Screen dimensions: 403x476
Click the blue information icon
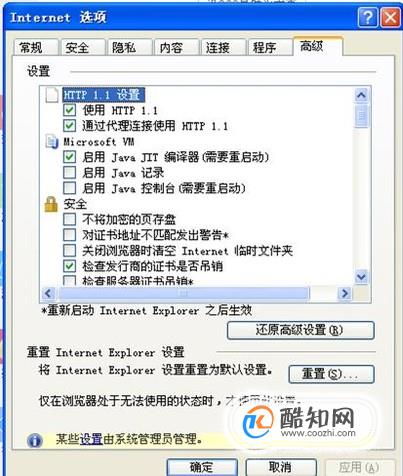pos(35,440)
